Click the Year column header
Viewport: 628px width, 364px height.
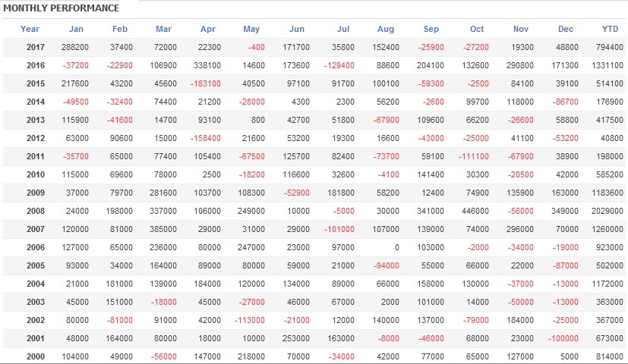click(x=30, y=30)
